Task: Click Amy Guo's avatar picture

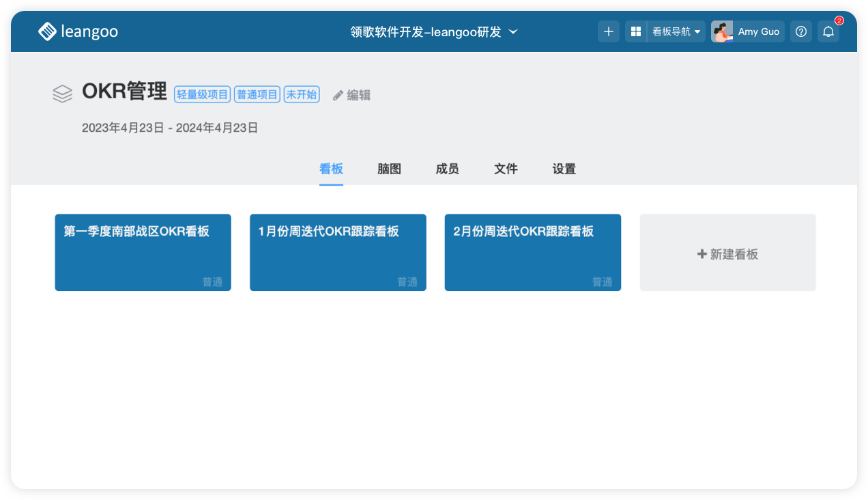Action: pyautogui.click(x=722, y=31)
